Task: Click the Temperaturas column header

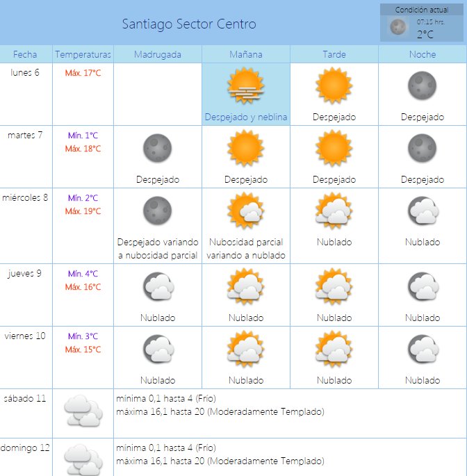Action: click(83, 54)
